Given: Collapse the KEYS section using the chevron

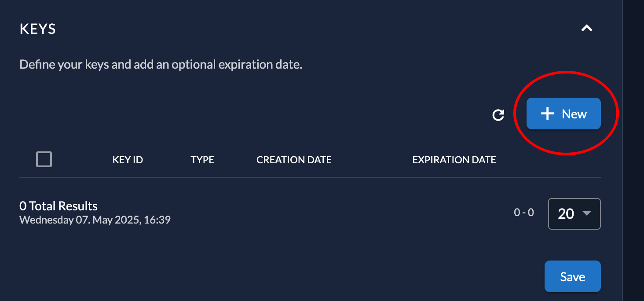Looking at the screenshot, I should 587,28.
